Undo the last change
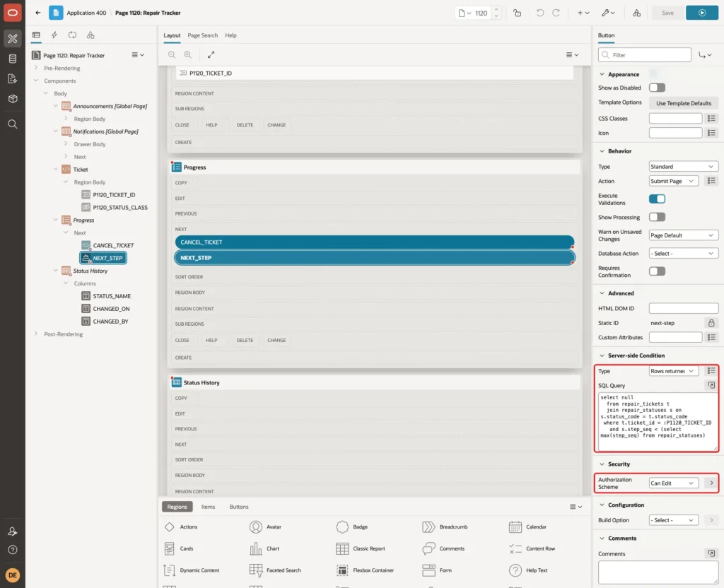The width and height of the screenshot is (724, 588). (x=539, y=13)
